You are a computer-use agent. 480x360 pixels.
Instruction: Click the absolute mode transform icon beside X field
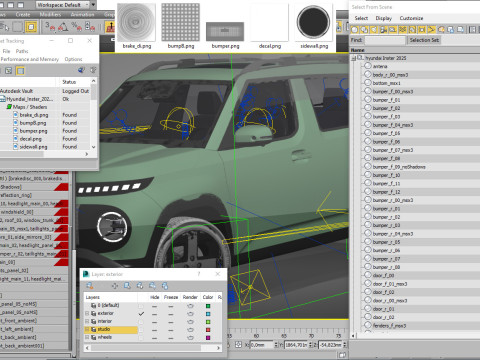238,345
